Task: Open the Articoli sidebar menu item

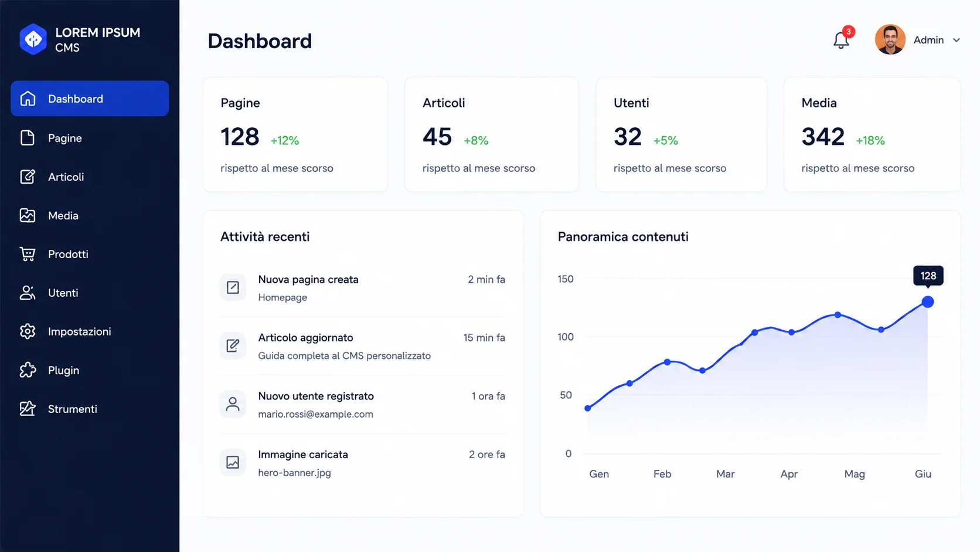Action: [x=90, y=177]
